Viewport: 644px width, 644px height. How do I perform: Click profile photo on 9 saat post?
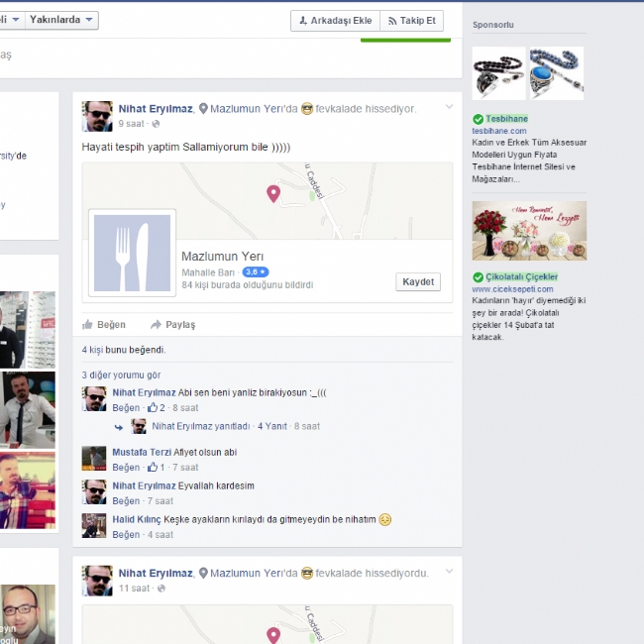coord(97,116)
